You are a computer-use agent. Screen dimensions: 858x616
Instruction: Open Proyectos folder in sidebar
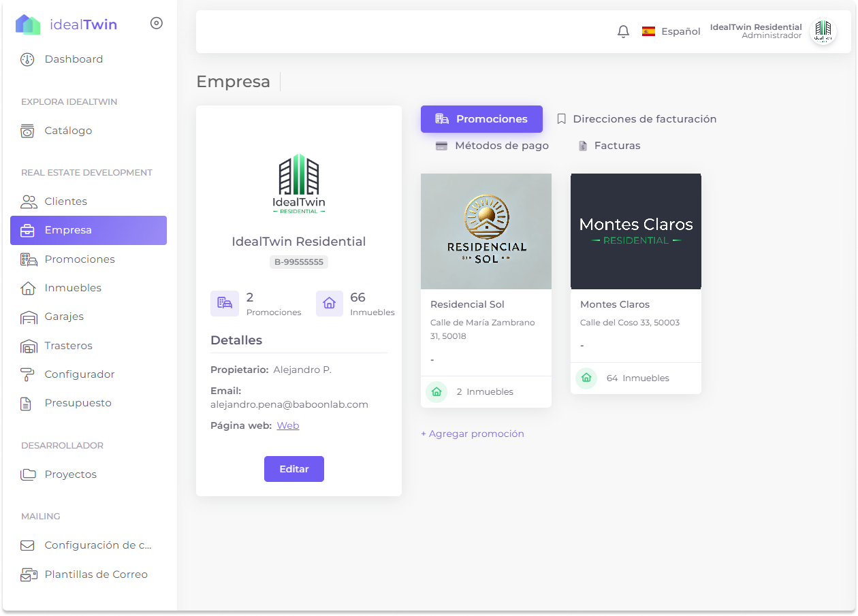(x=70, y=474)
